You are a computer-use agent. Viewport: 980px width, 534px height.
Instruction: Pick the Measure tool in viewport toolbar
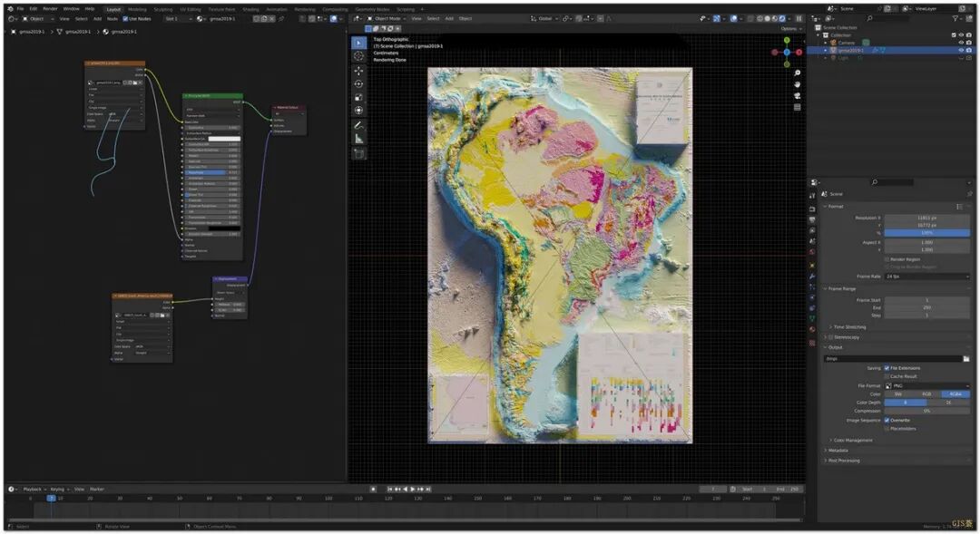[358, 139]
